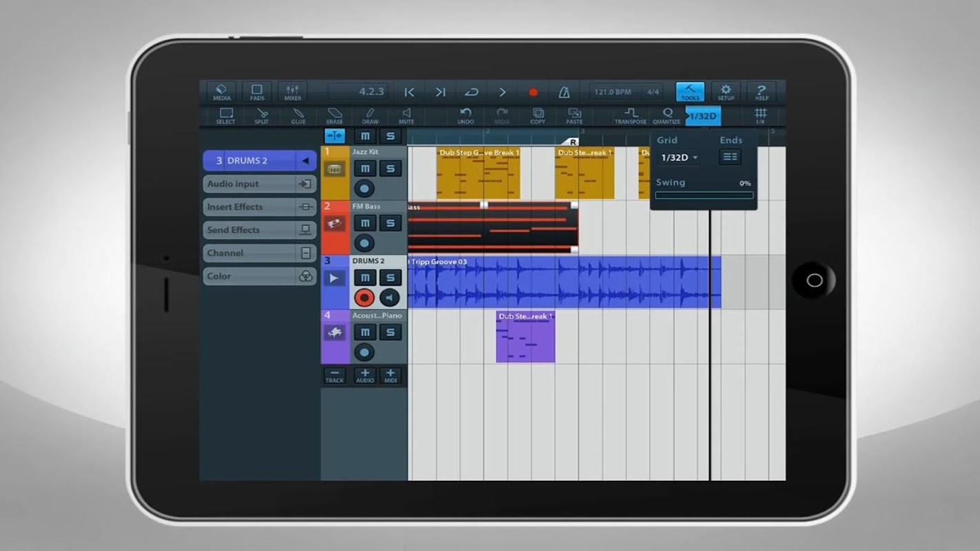Screen dimensions: 980x551
Task: Pick the Erase tool
Action: pos(335,116)
